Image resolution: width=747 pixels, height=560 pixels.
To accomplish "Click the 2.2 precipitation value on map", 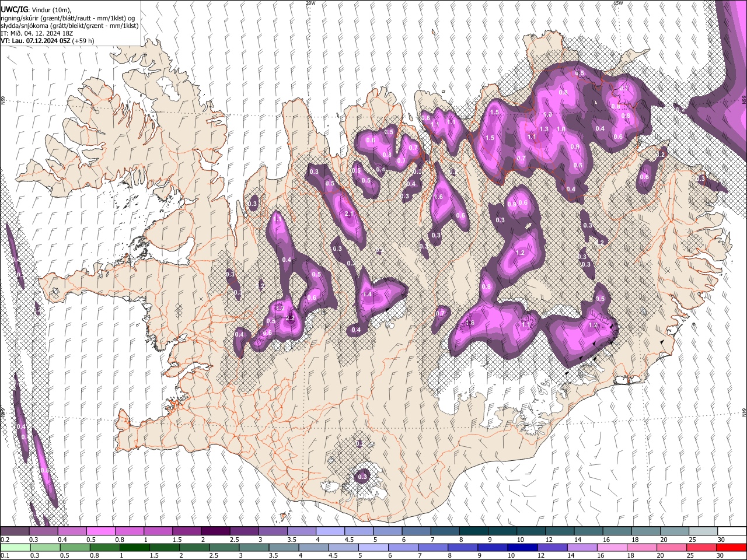I will click(x=290, y=318).
